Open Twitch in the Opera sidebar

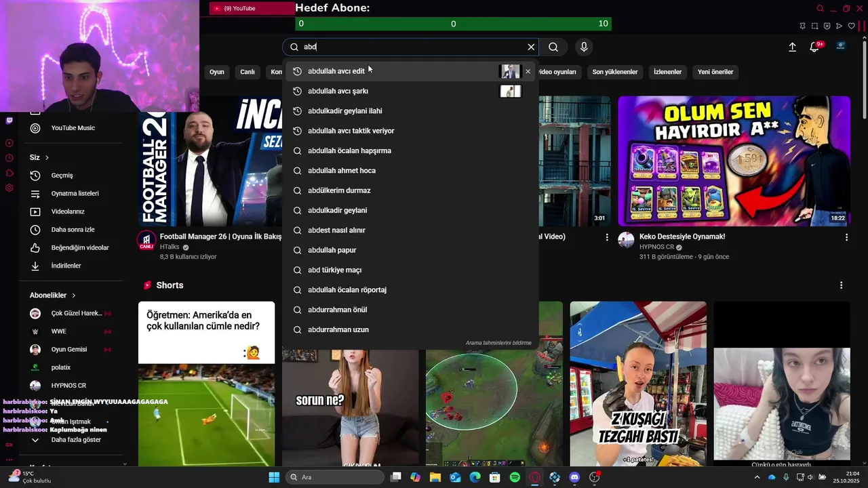click(x=9, y=121)
